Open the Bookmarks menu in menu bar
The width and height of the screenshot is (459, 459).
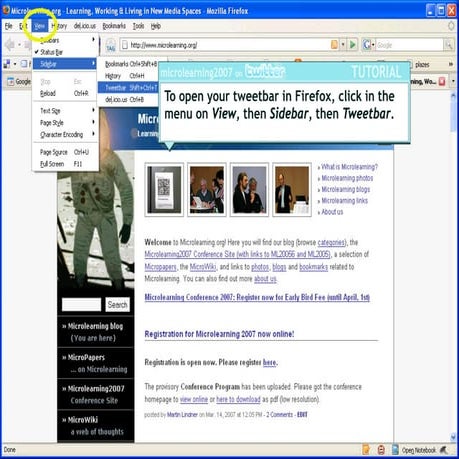(114, 26)
